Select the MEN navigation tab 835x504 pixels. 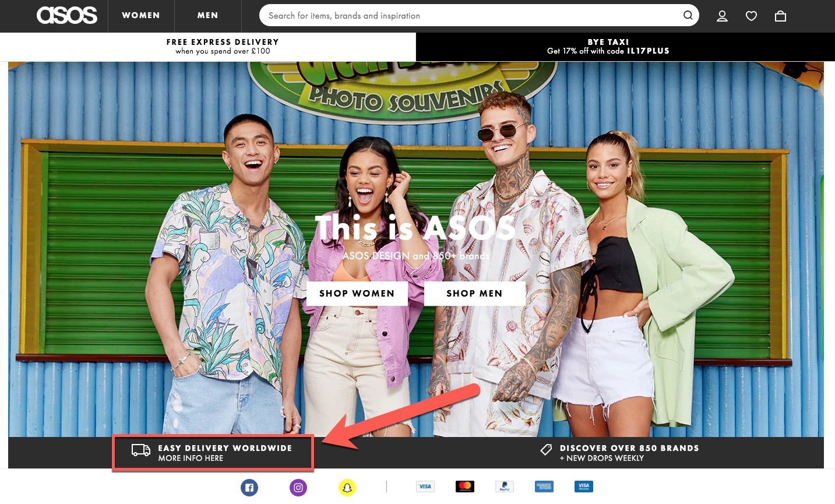pos(207,16)
